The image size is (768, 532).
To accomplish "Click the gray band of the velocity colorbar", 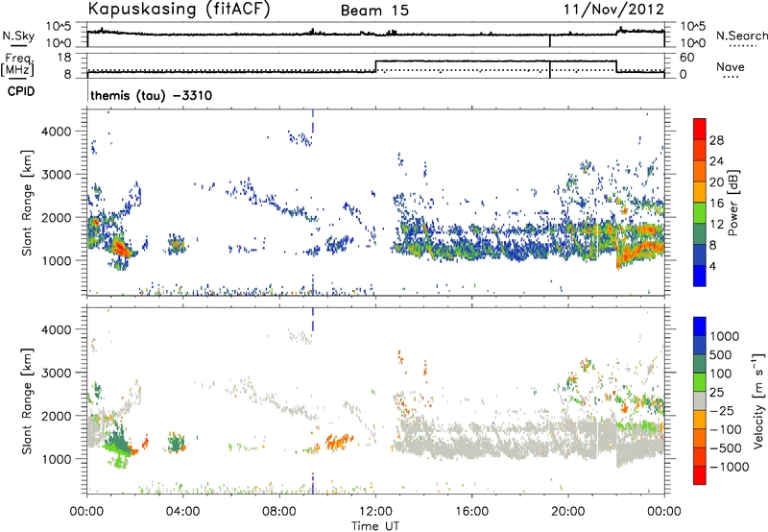I will [700, 401].
